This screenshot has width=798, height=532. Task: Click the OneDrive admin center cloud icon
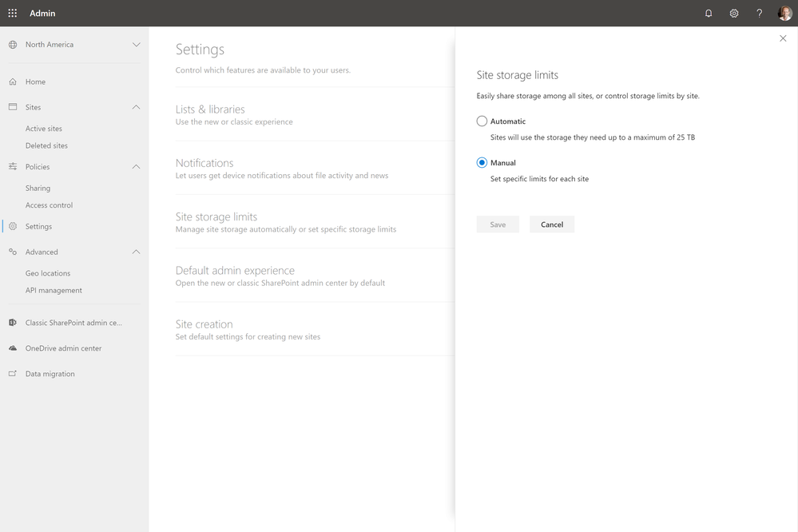[x=13, y=348]
